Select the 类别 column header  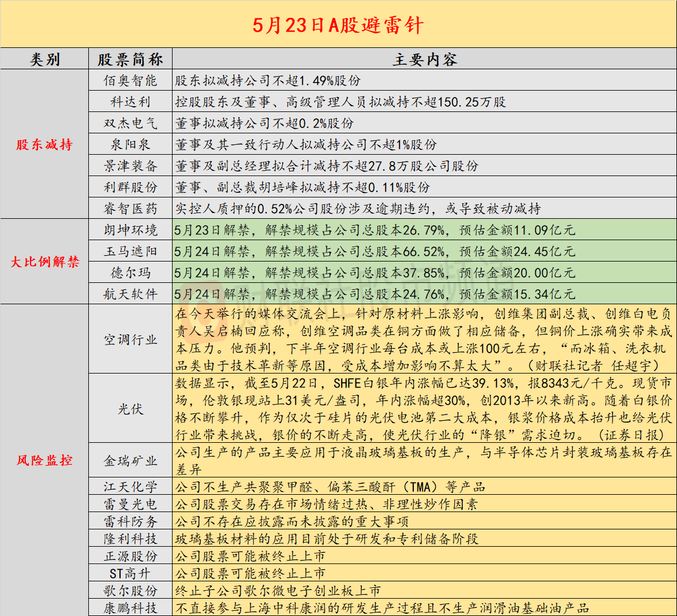(x=44, y=59)
